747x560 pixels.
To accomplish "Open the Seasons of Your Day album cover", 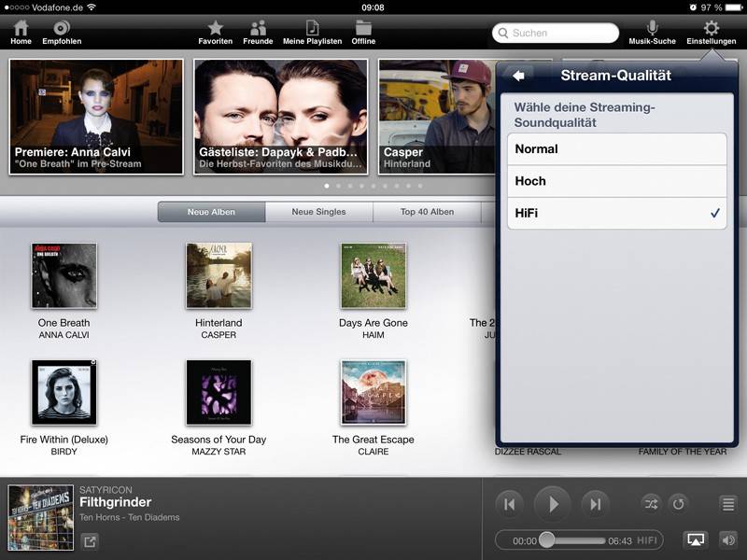I will tap(218, 392).
